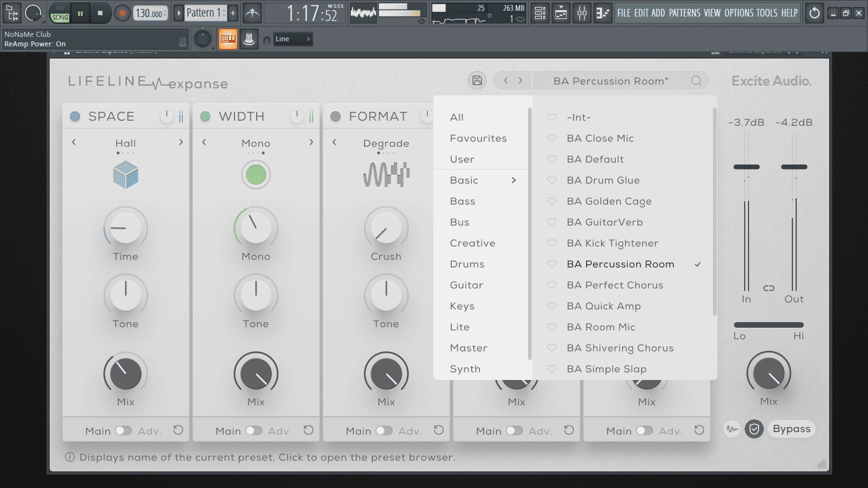Image resolution: width=868 pixels, height=488 pixels.
Task: Switch WIDTH module Main/Adv. toggle
Action: tap(254, 431)
